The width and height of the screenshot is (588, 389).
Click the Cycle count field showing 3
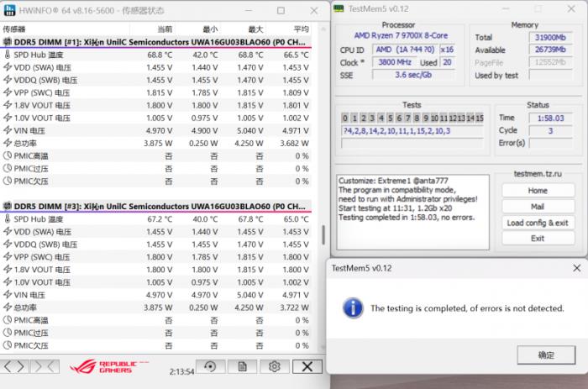coord(550,130)
